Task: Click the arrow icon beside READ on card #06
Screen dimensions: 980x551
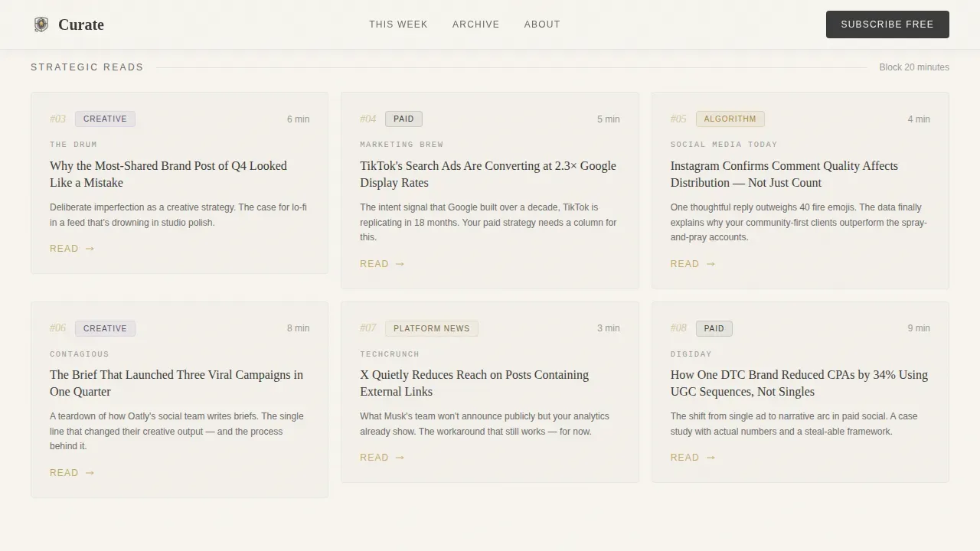Action: pyautogui.click(x=90, y=473)
